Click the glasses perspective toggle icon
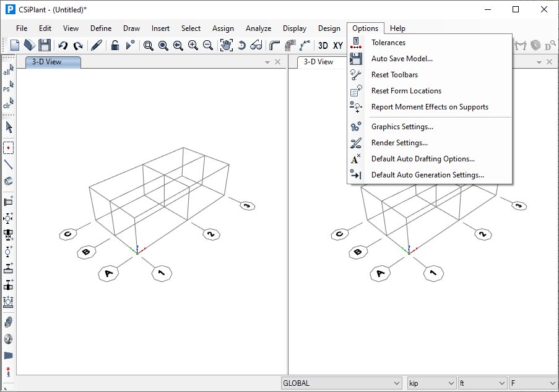The image size is (559, 392). pos(256,45)
